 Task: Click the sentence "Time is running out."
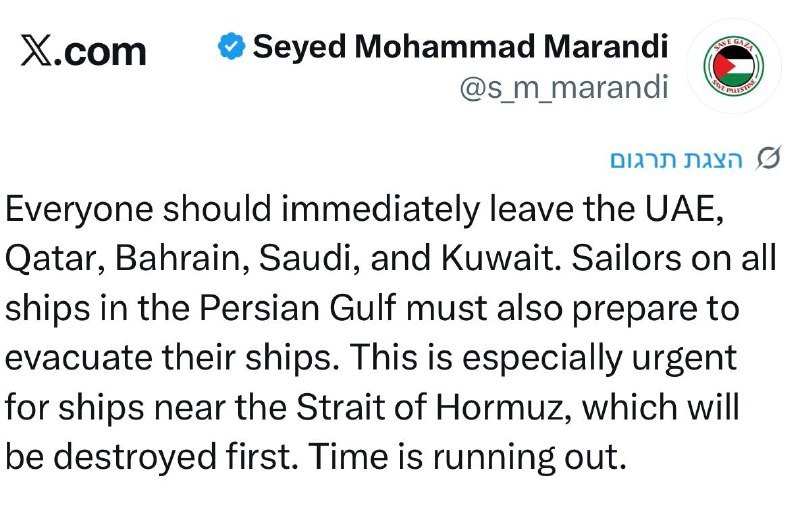467,456
